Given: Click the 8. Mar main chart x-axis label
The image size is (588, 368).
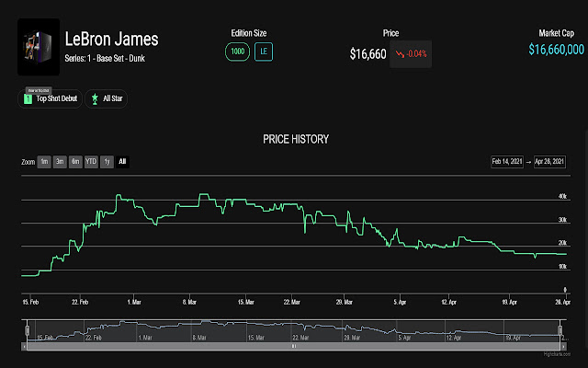Looking at the screenshot, I should pyautogui.click(x=189, y=302).
